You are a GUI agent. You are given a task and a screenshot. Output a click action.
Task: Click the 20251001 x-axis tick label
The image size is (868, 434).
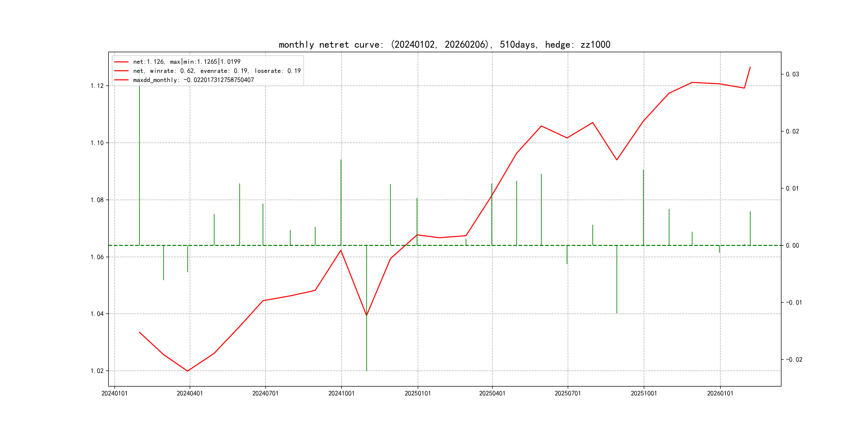pos(643,394)
